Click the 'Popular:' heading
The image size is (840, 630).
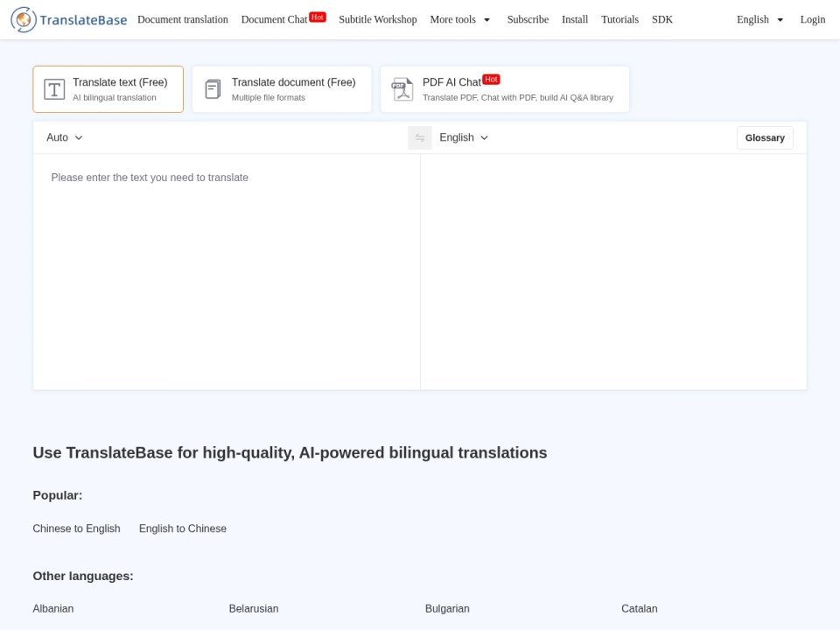point(58,495)
